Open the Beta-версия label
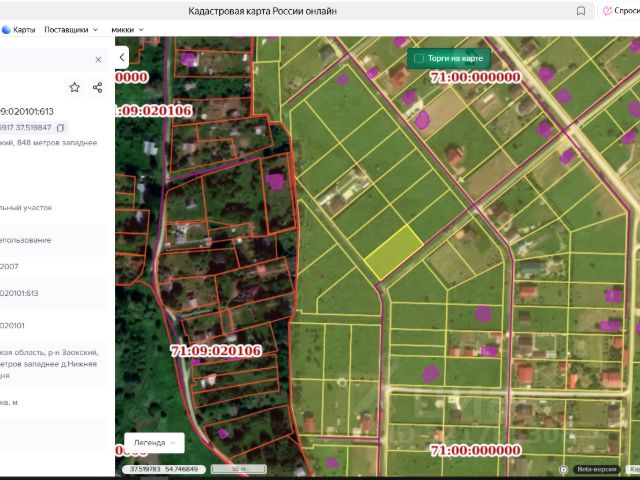The image size is (640, 480). pyautogui.click(x=596, y=469)
